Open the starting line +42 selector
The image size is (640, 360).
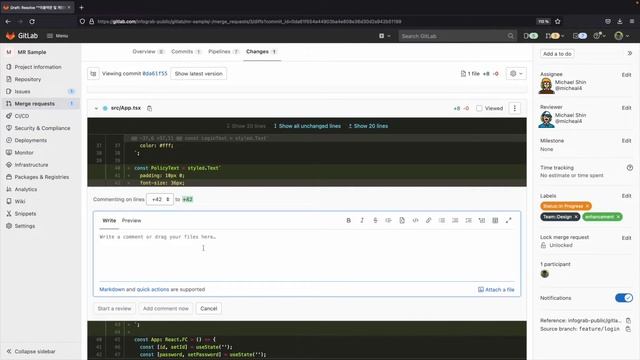tap(160, 199)
